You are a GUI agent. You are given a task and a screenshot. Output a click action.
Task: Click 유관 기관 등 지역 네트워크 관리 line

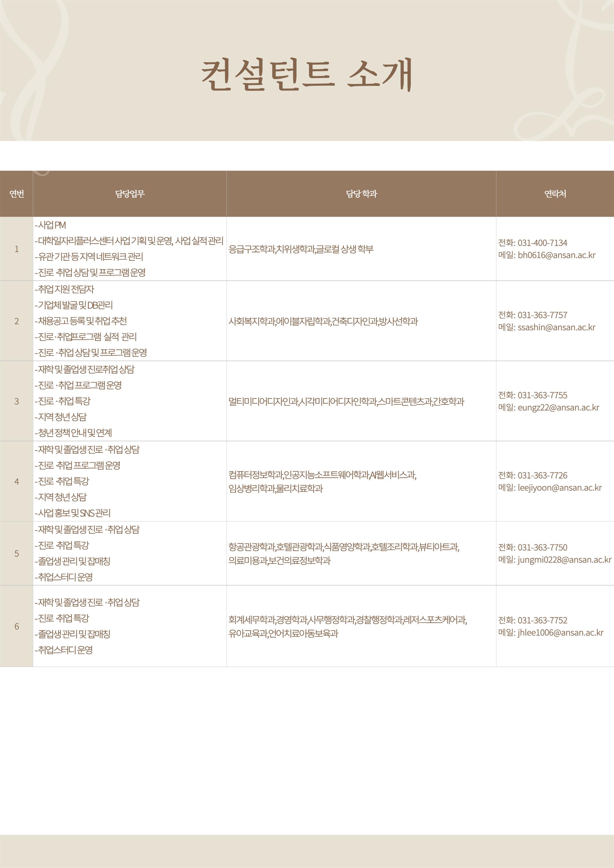(x=89, y=257)
